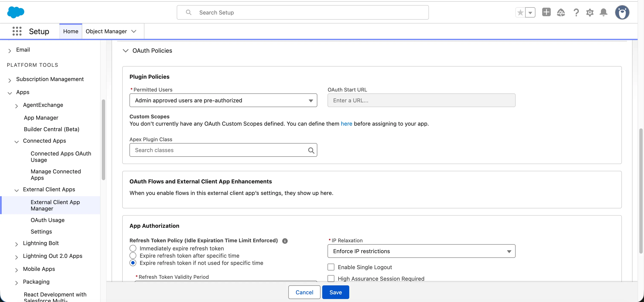Image resolution: width=644 pixels, height=302 pixels.
Task: Collapse the External Client Apps node
Action: pyautogui.click(x=16, y=191)
